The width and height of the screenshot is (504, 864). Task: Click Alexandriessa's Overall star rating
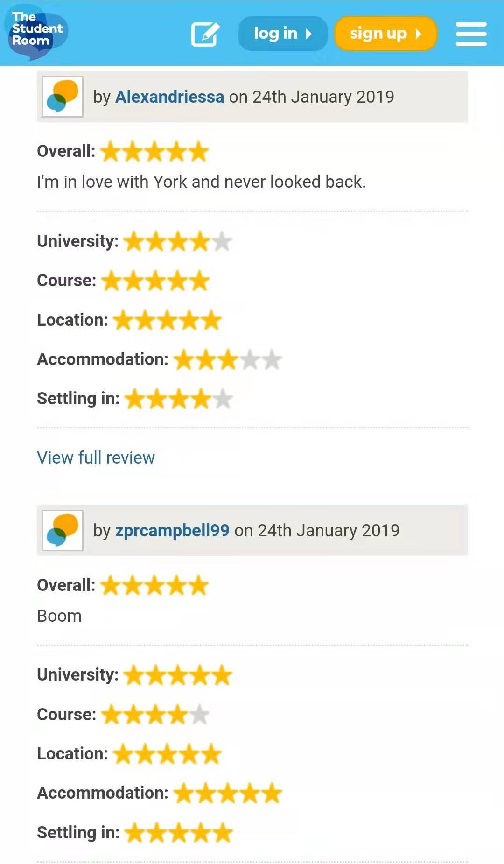pyautogui.click(x=154, y=152)
